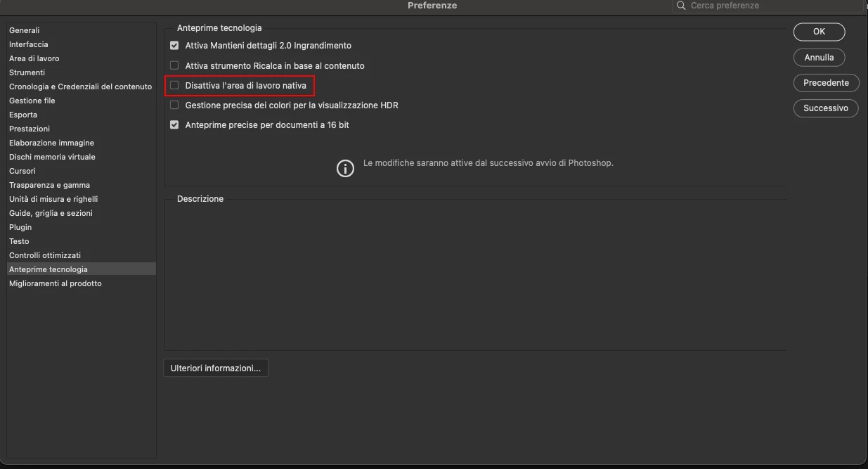The width and height of the screenshot is (868, 469).
Task: Select Anteprime tecnologia in sidebar
Action: click(x=82, y=269)
